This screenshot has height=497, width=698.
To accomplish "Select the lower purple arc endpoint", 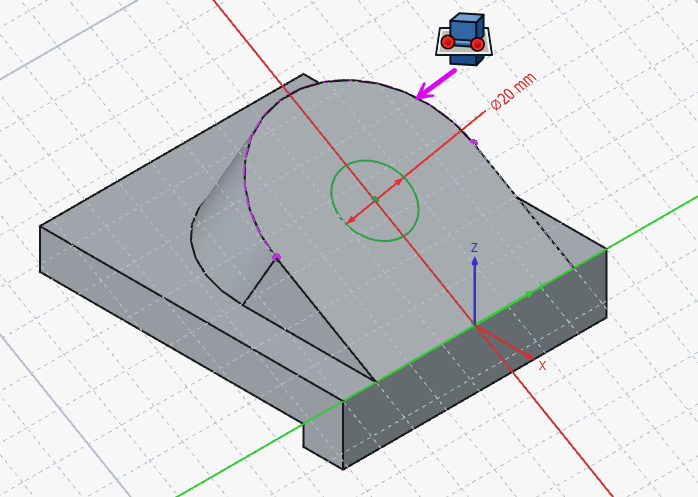I will tap(276, 257).
